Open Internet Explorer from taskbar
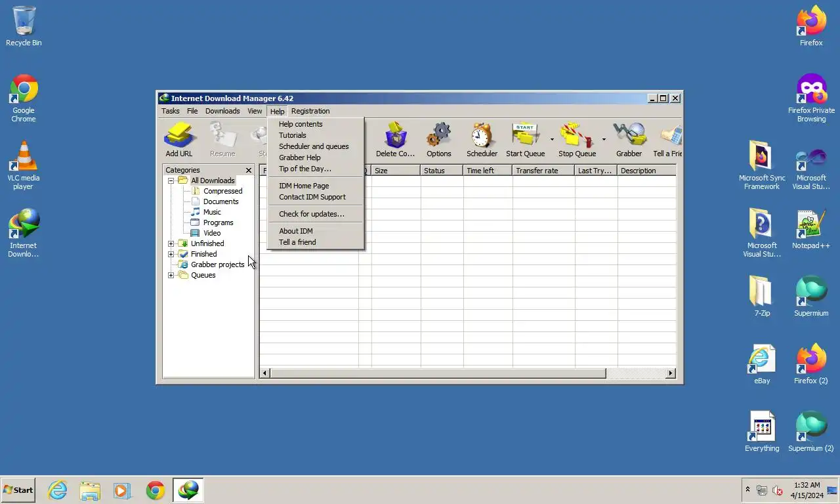This screenshot has width=840, height=504. [58, 490]
